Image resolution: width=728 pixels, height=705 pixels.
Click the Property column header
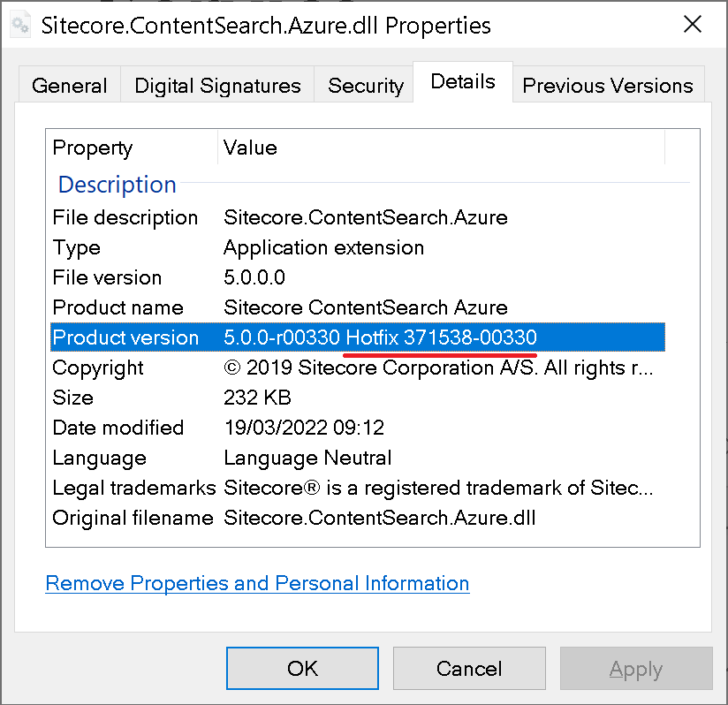click(93, 148)
